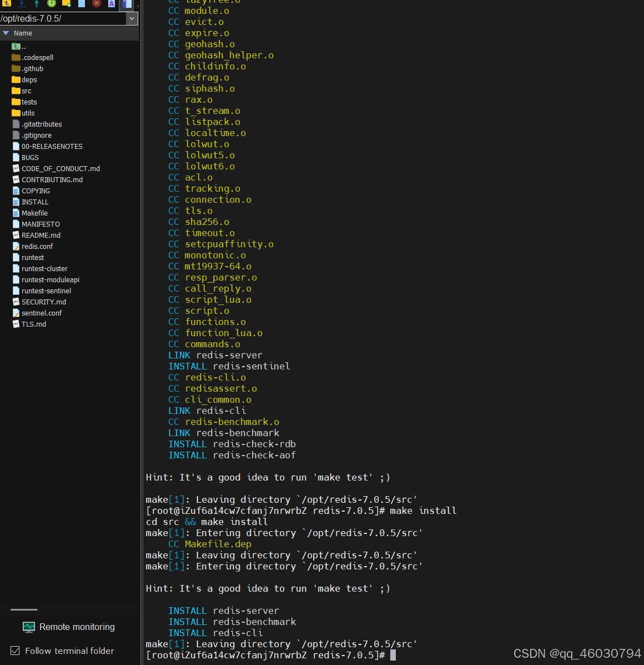Click the README.md file icon
The image size is (644, 665).
[x=16, y=235]
